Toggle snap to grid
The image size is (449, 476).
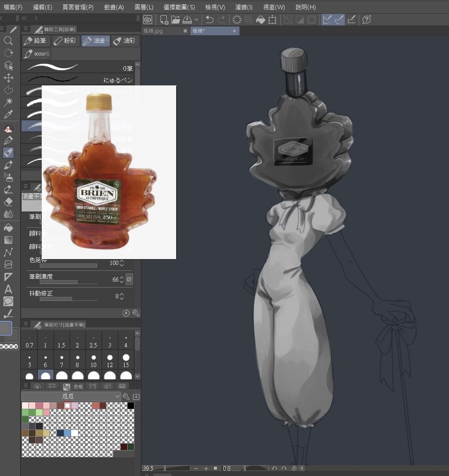point(351,20)
